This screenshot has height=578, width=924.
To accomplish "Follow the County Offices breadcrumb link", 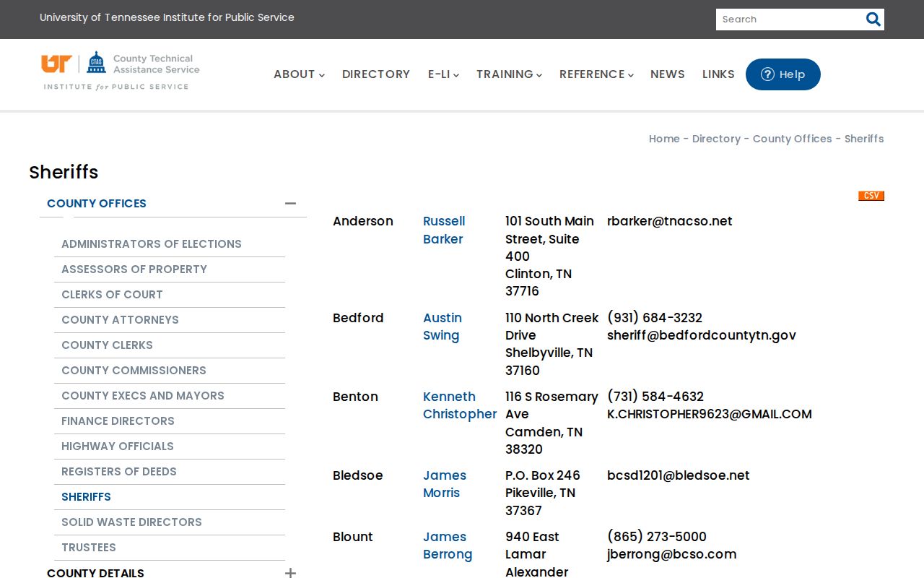I will (793, 139).
